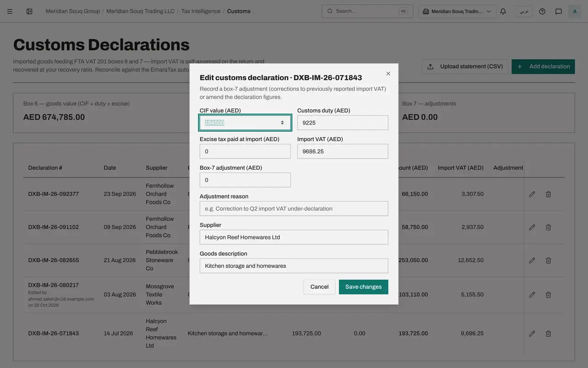Click the Declaration # column header
588x368 pixels.
[x=45, y=168]
